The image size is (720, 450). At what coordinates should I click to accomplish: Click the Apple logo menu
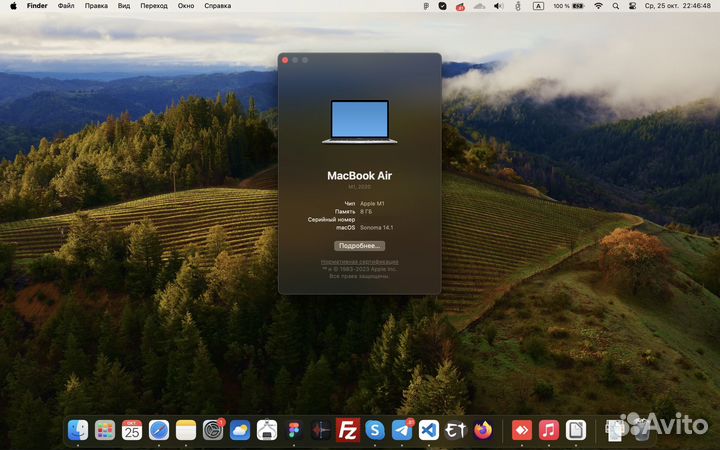tap(13, 6)
